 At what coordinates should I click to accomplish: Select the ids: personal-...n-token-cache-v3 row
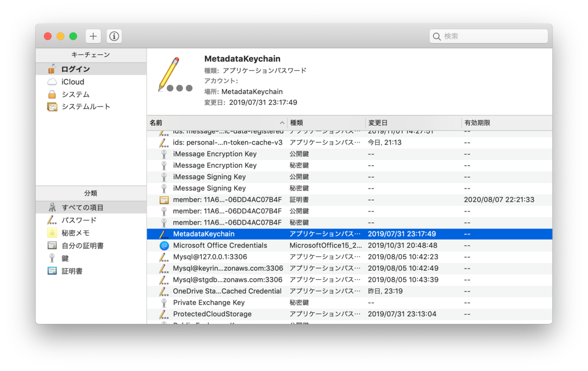pyautogui.click(x=349, y=142)
